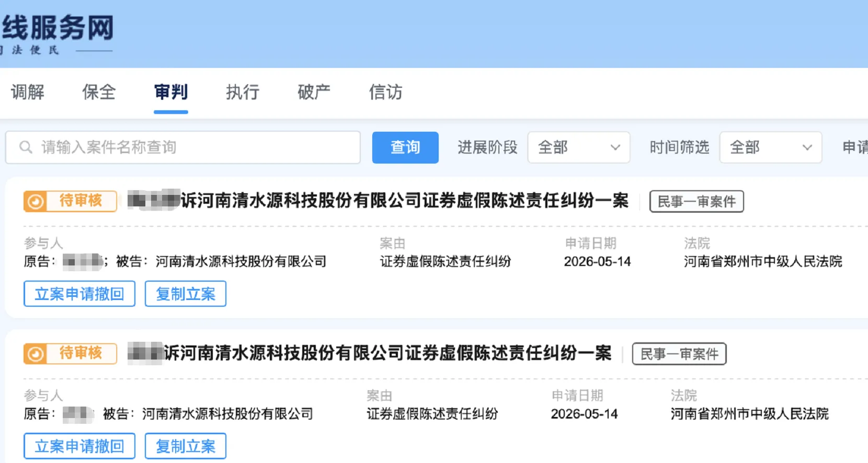This screenshot has width=868, height=463.
Task: Click first case's 证券虚假陈述责任纠纷 cause
Action: tap(446, 261)
